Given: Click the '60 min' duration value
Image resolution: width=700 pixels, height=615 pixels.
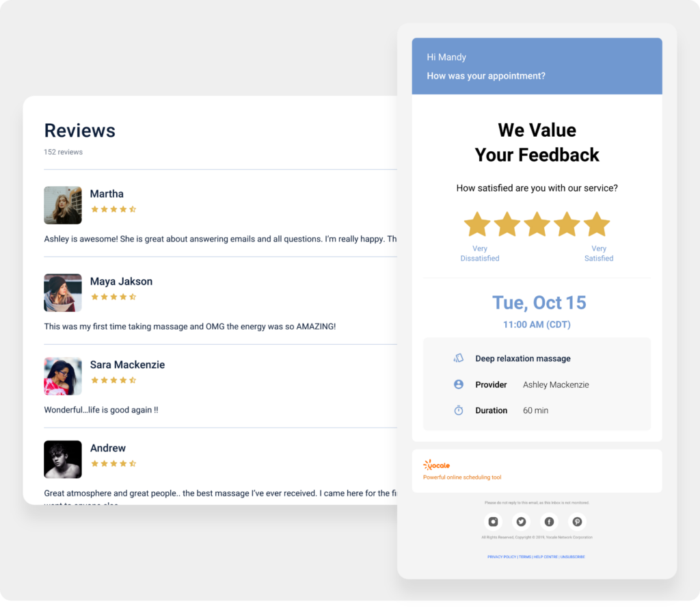Looking at the screenshot, I should pyautogui.click(x=536, y=410).
